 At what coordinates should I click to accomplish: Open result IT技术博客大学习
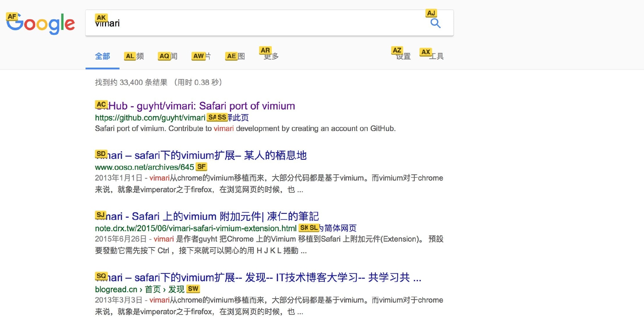click(x=258, y=277)
